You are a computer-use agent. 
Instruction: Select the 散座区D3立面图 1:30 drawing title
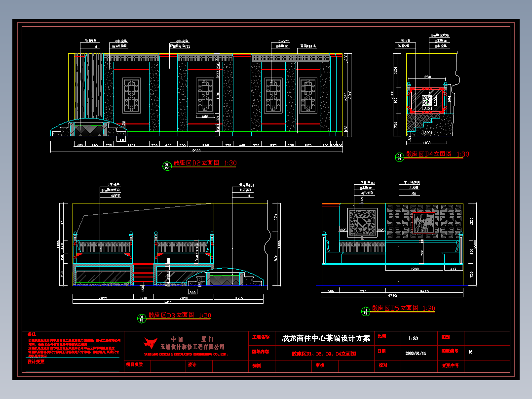[x=180, y=315]
